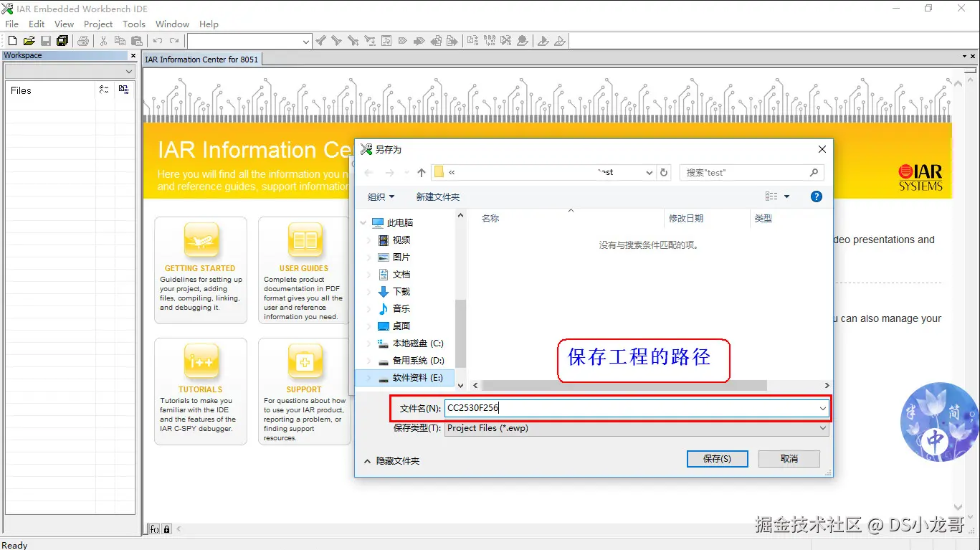
Task: Click the up-one-level arrow in the save dialog
Action: pos(422,173)
